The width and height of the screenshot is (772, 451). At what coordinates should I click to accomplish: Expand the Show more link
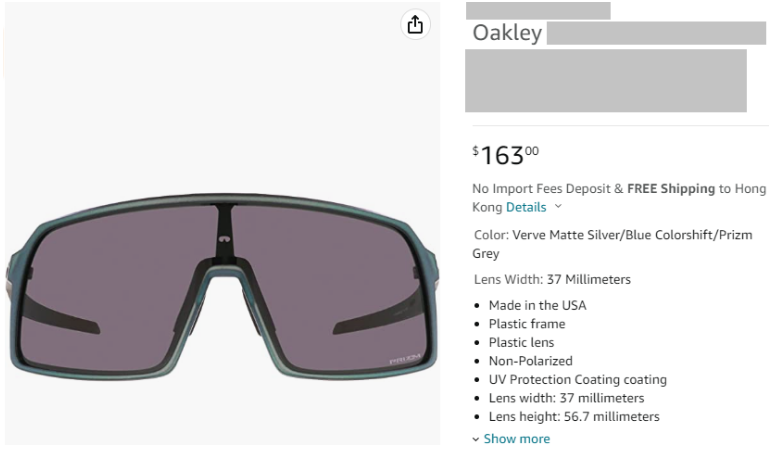pos(516,439)
